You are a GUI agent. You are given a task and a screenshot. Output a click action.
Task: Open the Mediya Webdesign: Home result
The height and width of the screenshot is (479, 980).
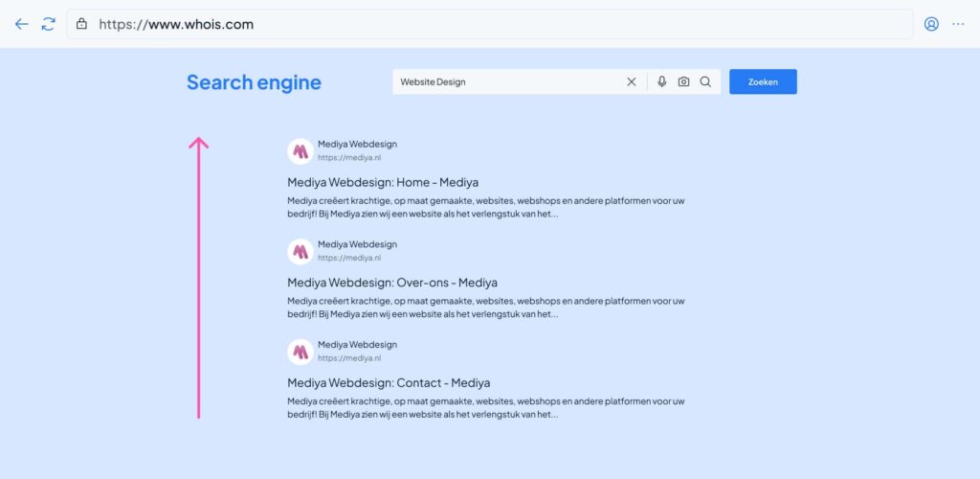[x=383, y=182]
